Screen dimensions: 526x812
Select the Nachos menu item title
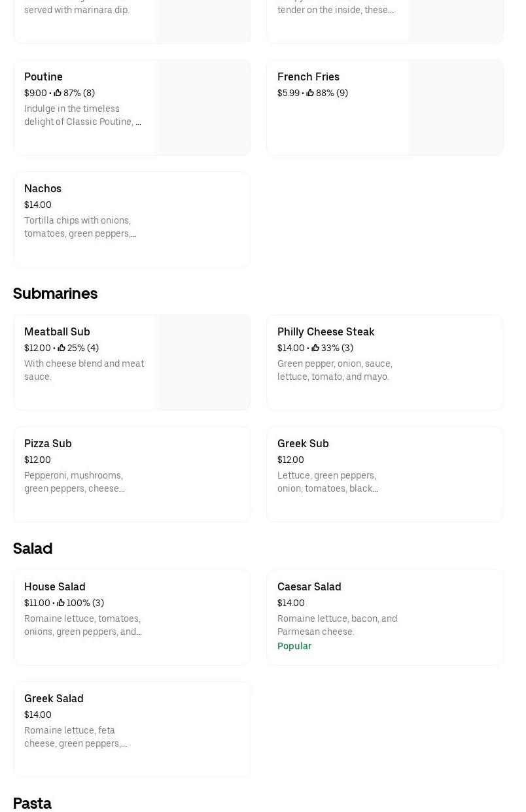pos(43,189)
